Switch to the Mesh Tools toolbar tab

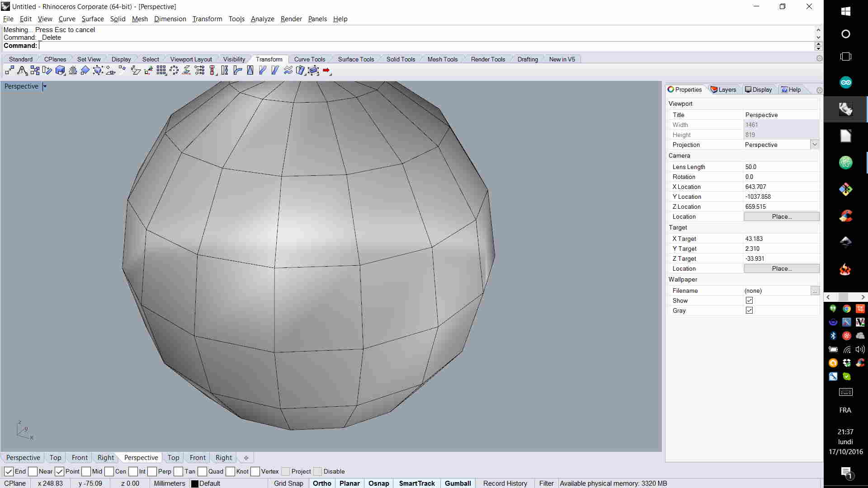tap(442, 59)
